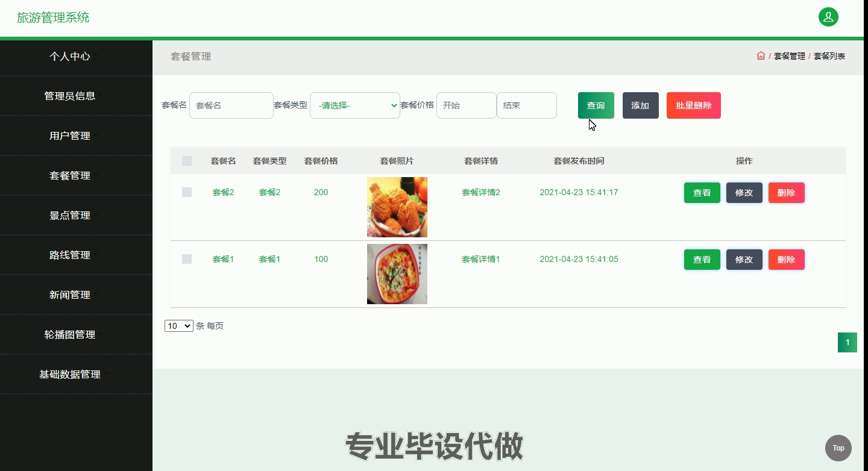Click 套餐管理 breadcrumb link
The height and width of the screenshot is (471, 868).
(790, 56)
